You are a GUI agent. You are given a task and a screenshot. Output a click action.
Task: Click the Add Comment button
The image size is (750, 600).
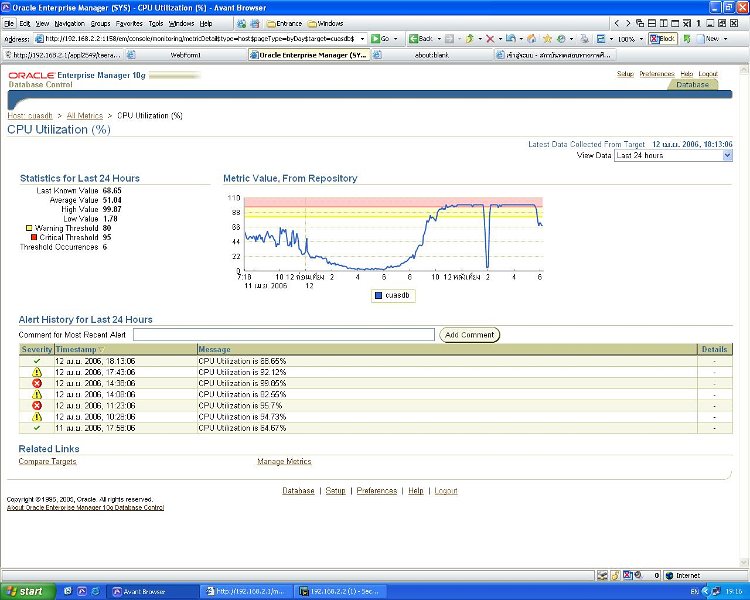pos(470,335)
